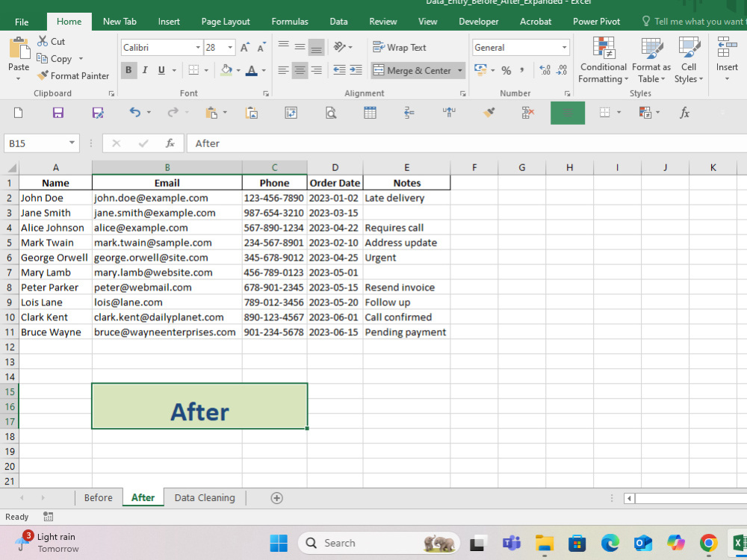
Task: Open the fill color dropdown arrow
Action: click(x=238, y=70)
